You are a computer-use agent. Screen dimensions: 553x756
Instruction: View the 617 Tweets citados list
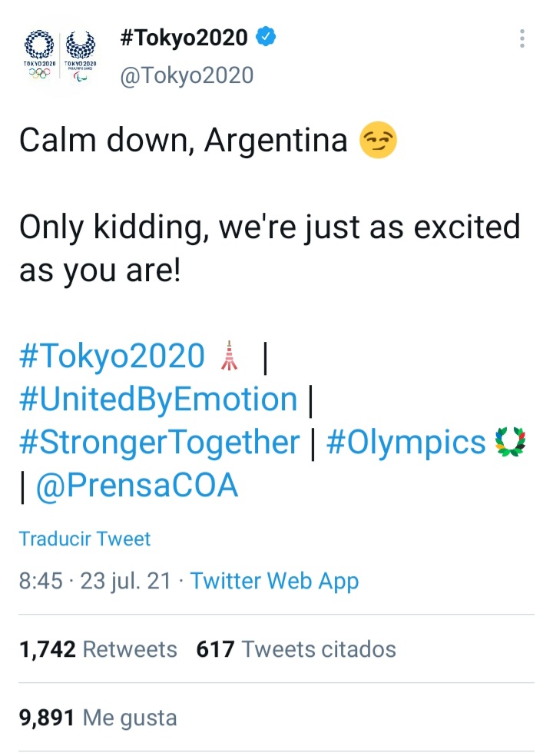click(296, 649)
